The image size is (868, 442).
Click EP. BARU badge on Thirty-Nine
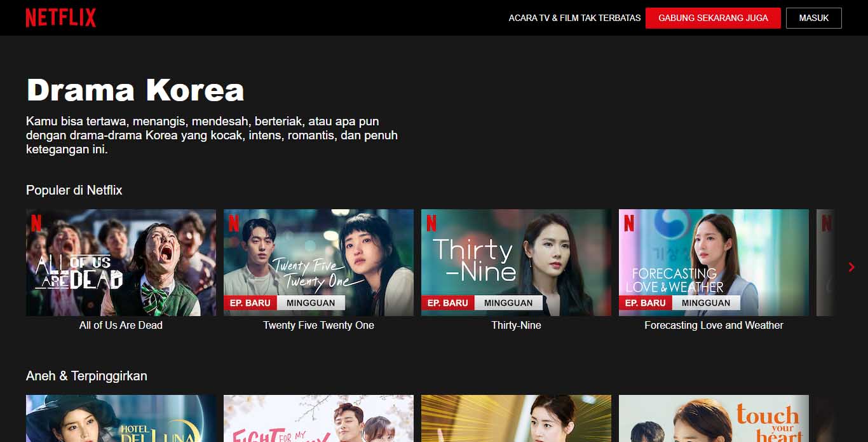pyautogui.click(x=447, y=303)
